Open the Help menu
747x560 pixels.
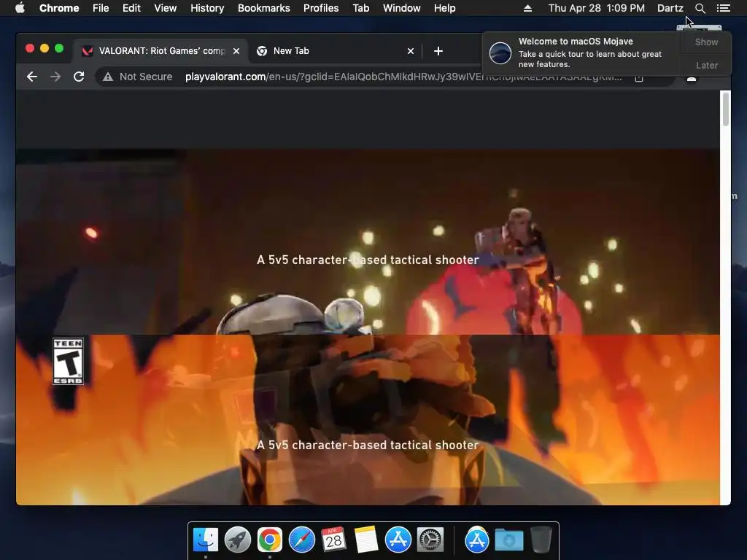(x=444, y=8)
